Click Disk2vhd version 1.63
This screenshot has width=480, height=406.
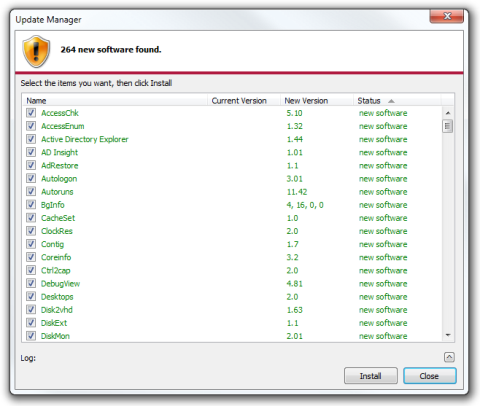(x=295, y=310)
